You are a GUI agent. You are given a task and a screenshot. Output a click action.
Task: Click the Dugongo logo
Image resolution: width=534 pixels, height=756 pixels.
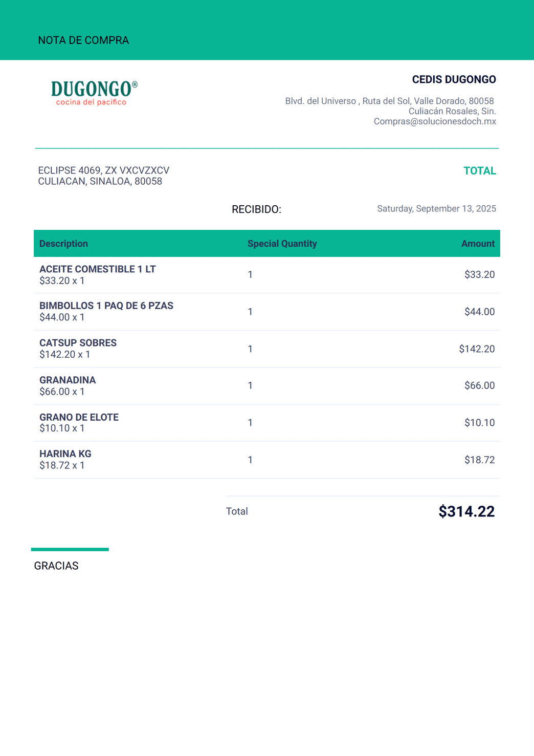94,93
